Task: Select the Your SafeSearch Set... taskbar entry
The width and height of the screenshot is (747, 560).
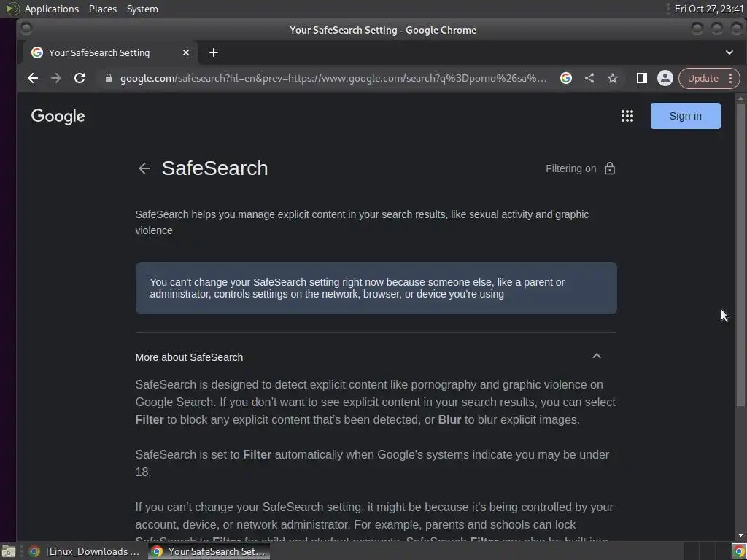Action: [208, 551]
